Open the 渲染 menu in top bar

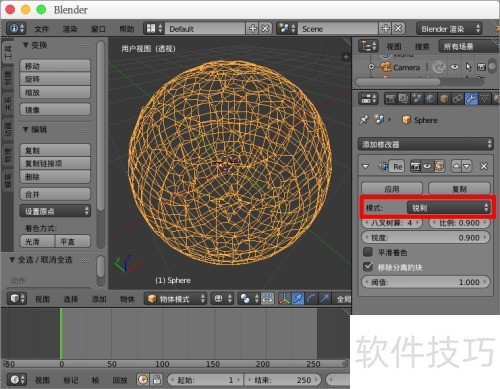tap(70, 29)
